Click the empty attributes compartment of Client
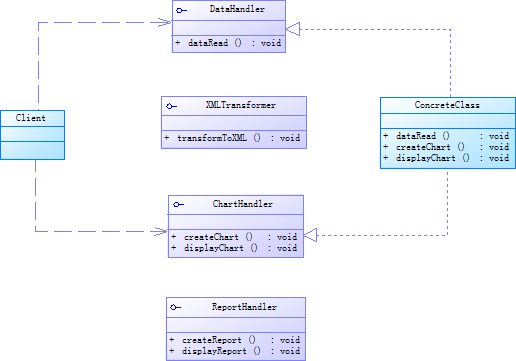This screenshot has width=516, height=361. point(33,134)
